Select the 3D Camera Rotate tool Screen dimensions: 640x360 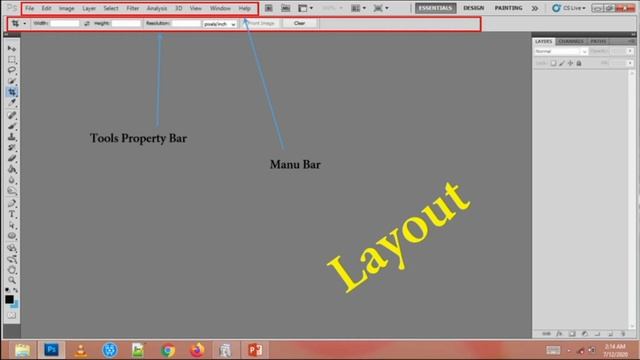click(12, 259)
